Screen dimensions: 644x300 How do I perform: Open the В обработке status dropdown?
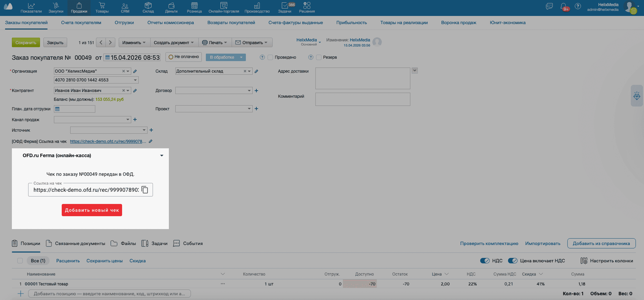[x=226, y=57]
